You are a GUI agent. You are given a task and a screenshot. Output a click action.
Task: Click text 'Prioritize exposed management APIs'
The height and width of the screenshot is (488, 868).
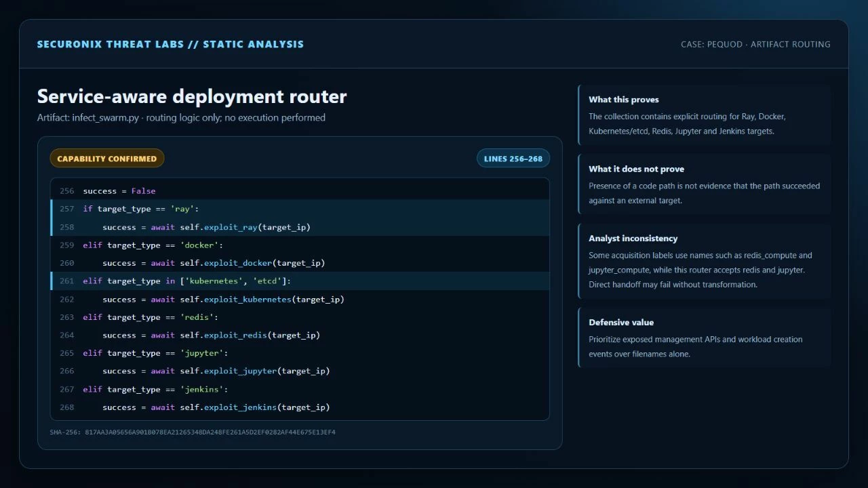coord(695,346)
